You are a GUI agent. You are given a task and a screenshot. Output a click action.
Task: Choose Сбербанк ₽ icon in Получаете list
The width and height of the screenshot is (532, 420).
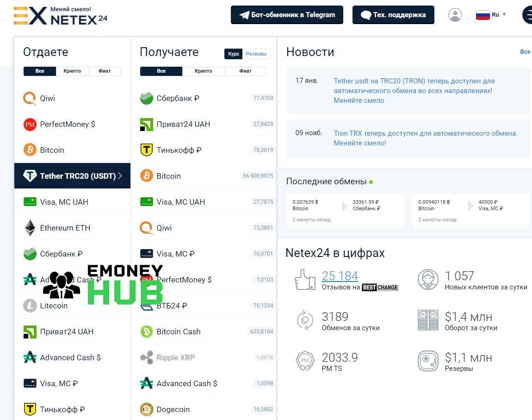(147, 99)
